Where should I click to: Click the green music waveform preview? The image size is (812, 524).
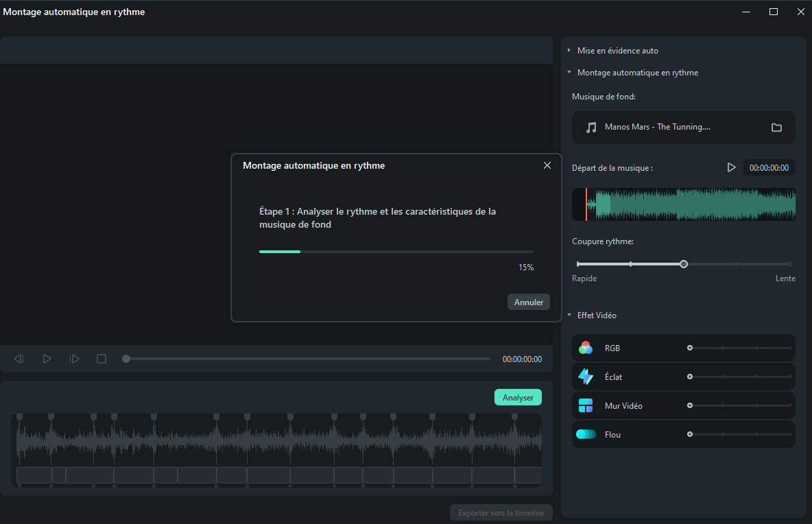[x=684, y=204]
